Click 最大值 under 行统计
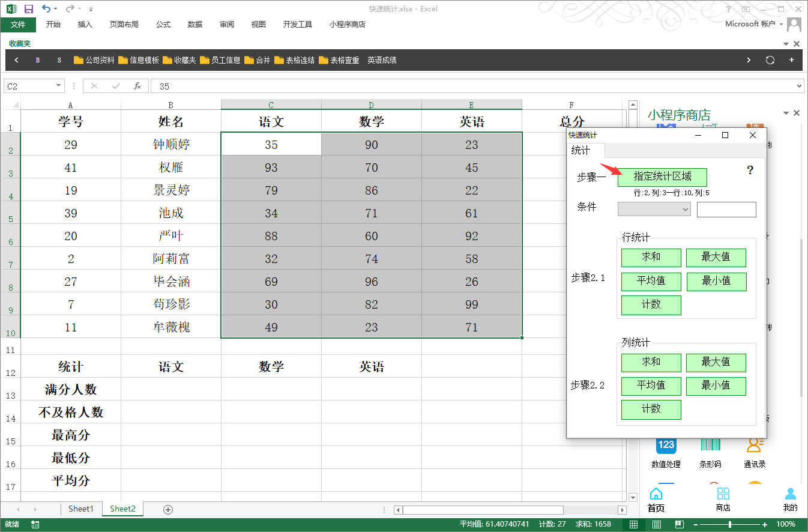The image size is (808, 532). pyautogui.click(x=716, y=257)
